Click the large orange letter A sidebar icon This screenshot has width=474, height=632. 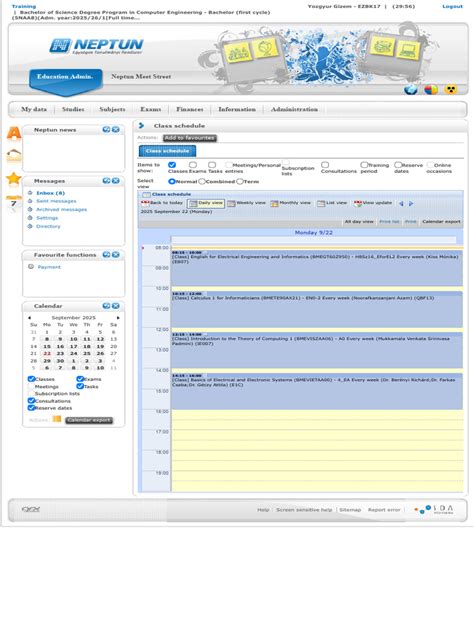pyautogui.click(x=14, y=133)
